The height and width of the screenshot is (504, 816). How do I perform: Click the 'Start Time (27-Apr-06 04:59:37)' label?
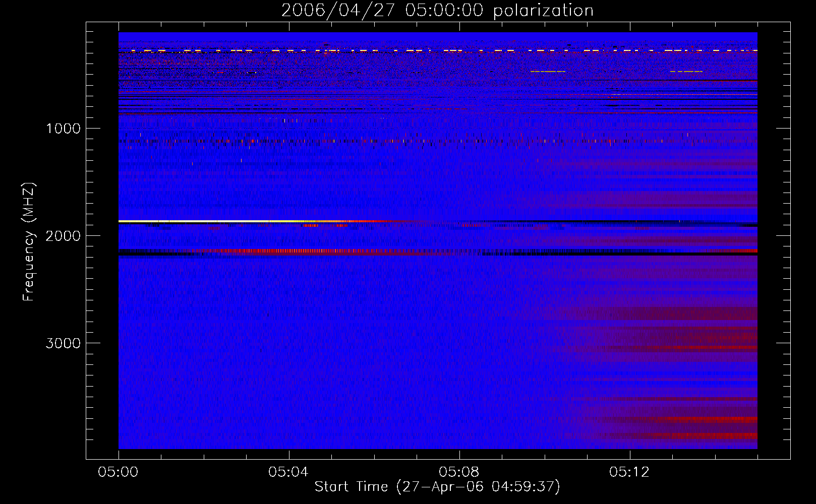(x=437, y=487)
